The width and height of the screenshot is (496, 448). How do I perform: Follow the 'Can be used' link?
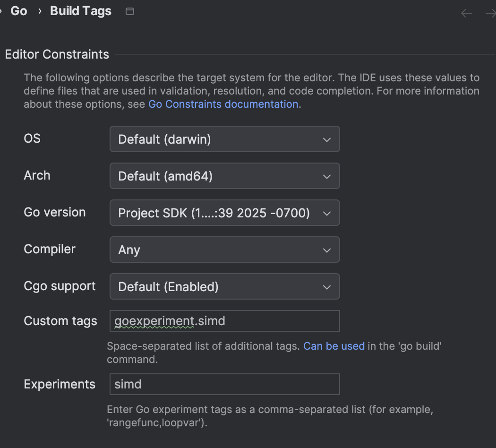(x=334, y=346)
